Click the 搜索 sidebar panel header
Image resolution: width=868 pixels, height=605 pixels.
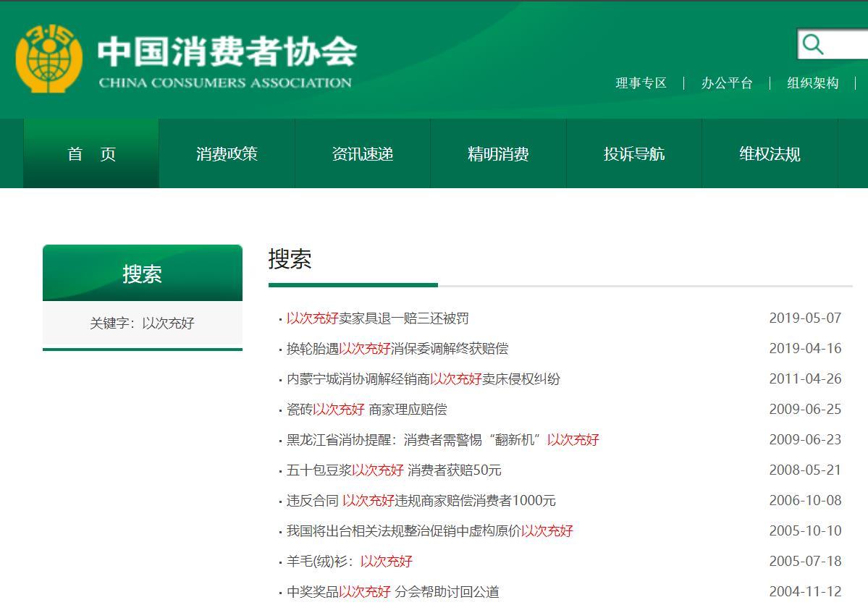(x=142, y=273)
